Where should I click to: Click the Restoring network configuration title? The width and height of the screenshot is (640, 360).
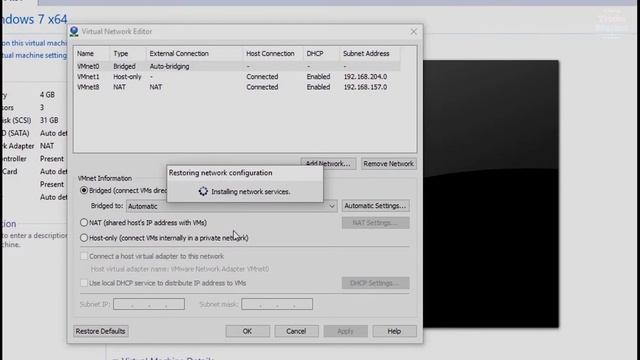220,173
